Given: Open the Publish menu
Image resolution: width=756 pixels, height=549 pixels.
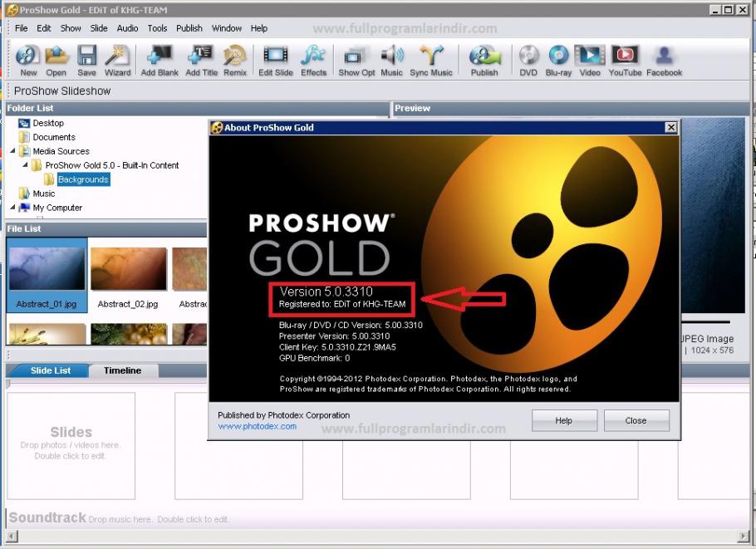Looking at the screenshot, I should coord(189,28).
